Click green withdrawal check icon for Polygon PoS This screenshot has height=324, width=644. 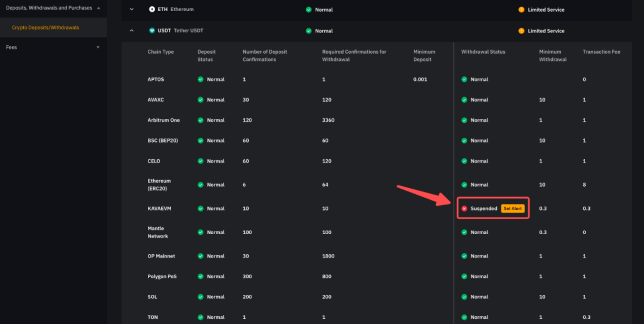click(x=464, y=277)
